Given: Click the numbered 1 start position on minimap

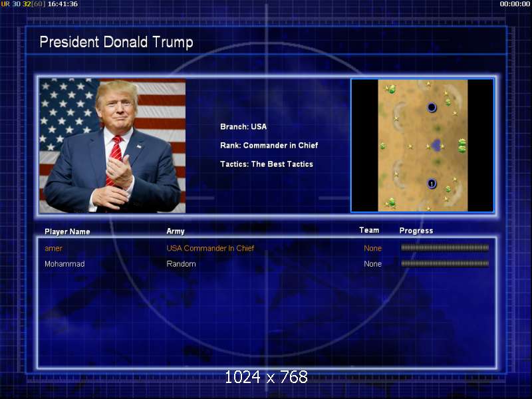Looking at the screenshot, I should [x=431, y=184].
